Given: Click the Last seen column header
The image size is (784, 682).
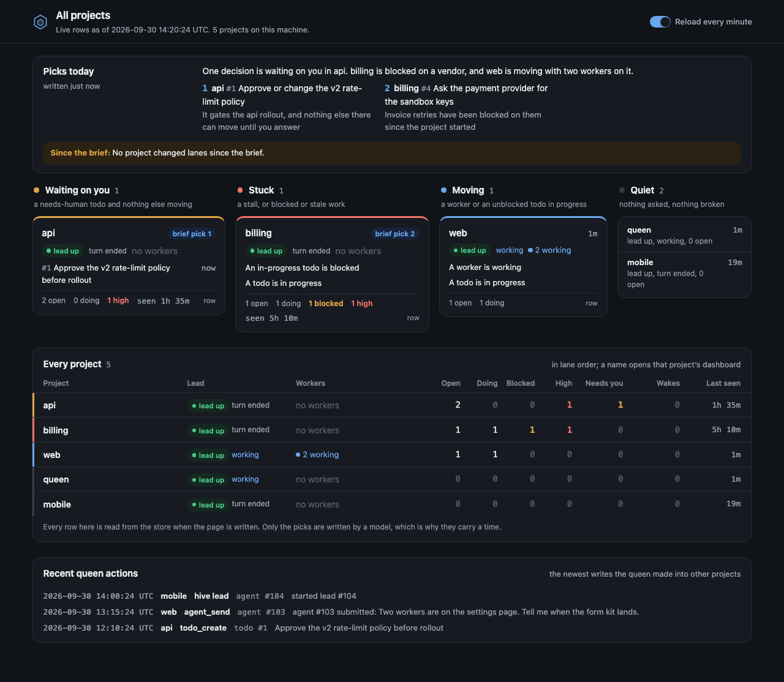Looking at the screenshot, I should [723, 383].
